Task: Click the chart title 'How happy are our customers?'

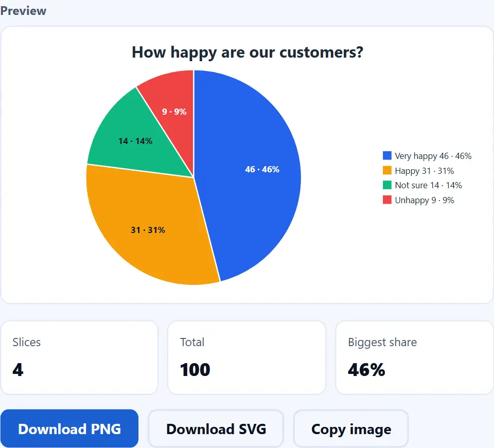Action: 248,52
